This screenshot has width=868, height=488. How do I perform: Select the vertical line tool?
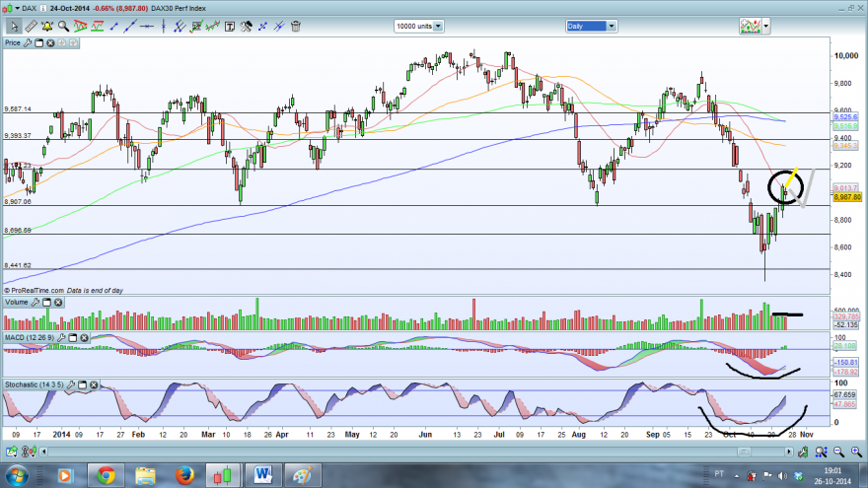point(164,26)
